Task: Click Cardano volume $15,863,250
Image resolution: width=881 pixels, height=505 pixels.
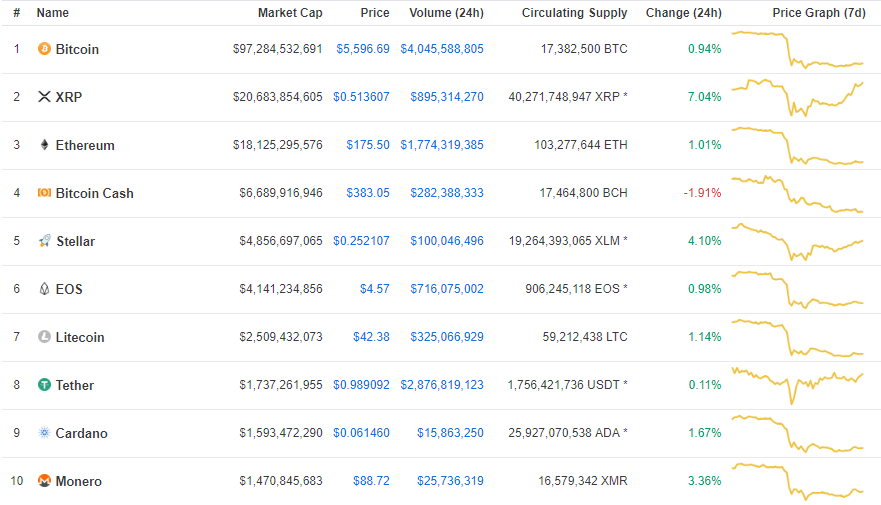Action: coord(450,433)
